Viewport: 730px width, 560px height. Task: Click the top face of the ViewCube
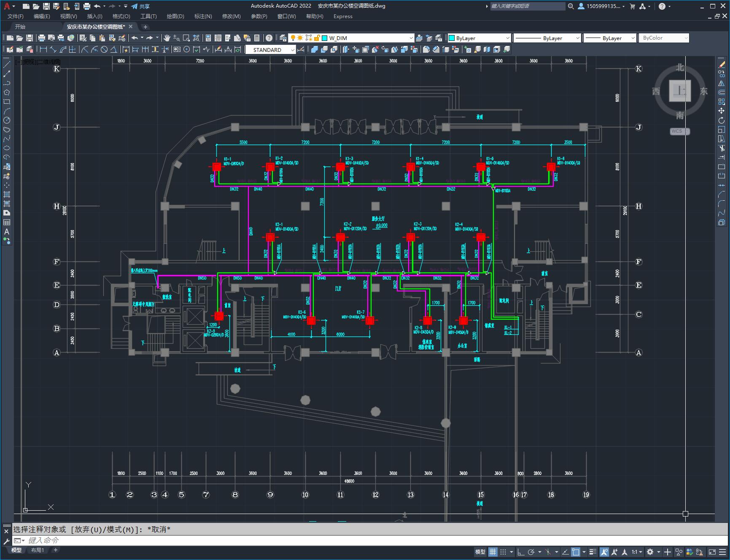[x=679, y=91]
